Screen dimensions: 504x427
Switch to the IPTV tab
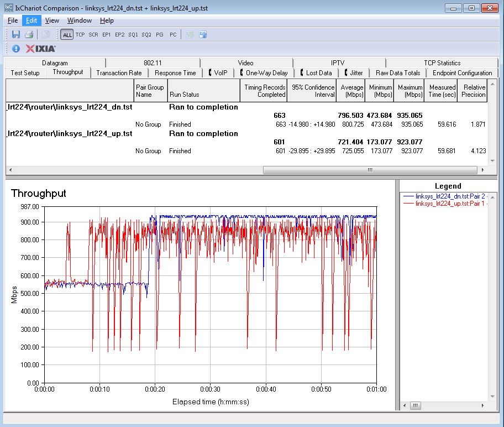coord(338,63)
